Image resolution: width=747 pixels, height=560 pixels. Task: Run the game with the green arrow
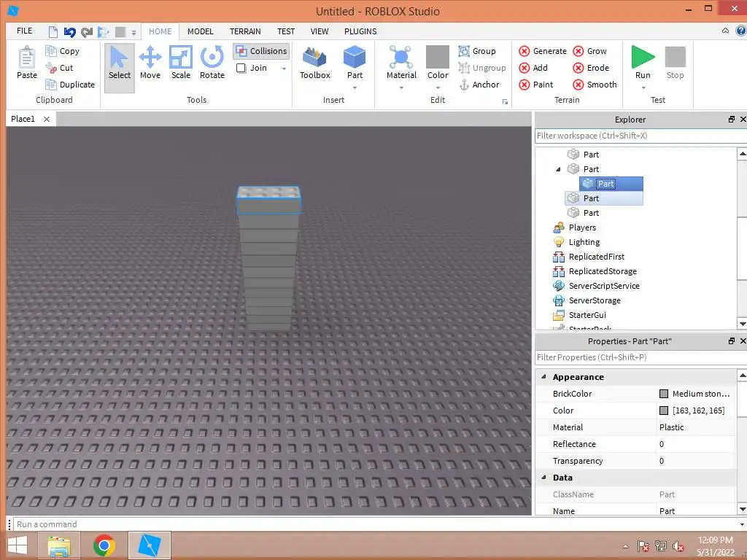[x=643, y=57]
